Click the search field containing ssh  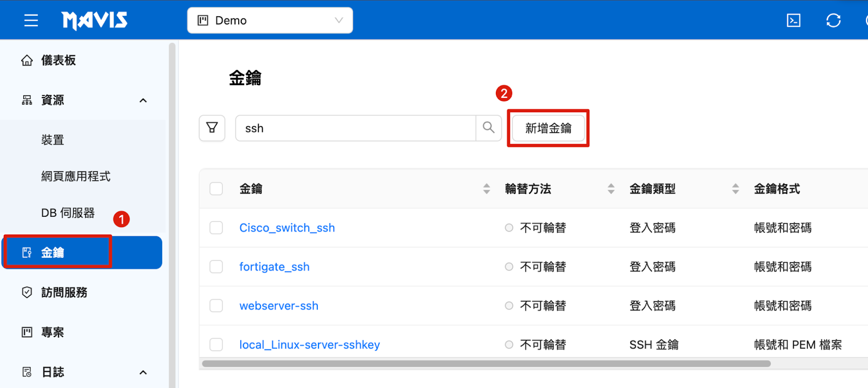click(x=355, y=128)
